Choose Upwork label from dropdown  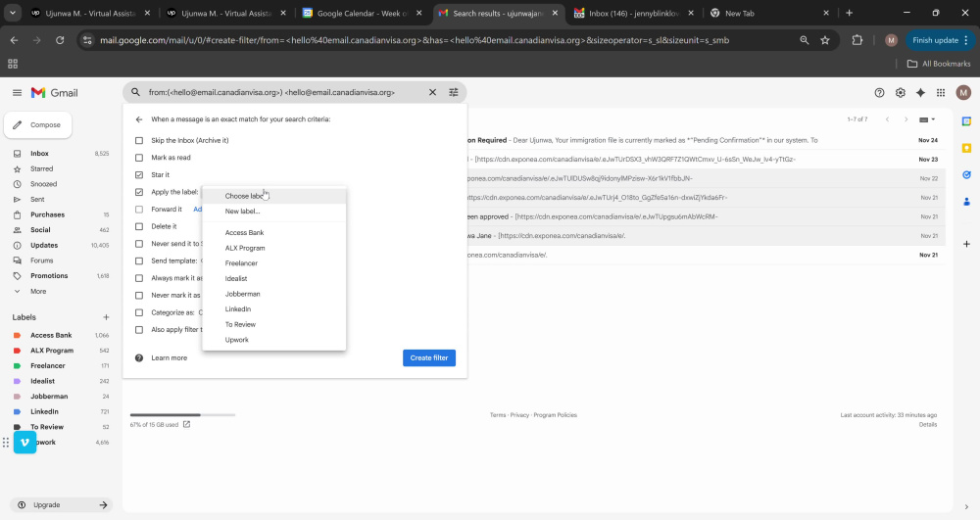tap(273, 340)
